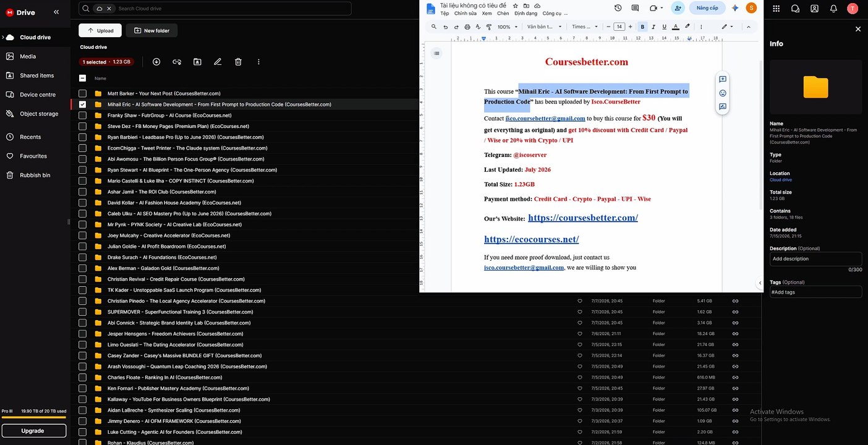Click the share folder icon in selection toolbar

click(x=197, y=62)
